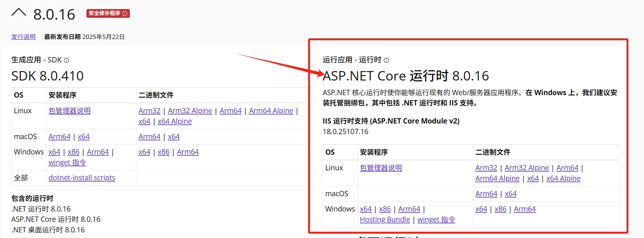This screenshot has height=238, width=644.
Task: Download SDK Linux Arm64 Alpine binary
Action: (271, 111)
